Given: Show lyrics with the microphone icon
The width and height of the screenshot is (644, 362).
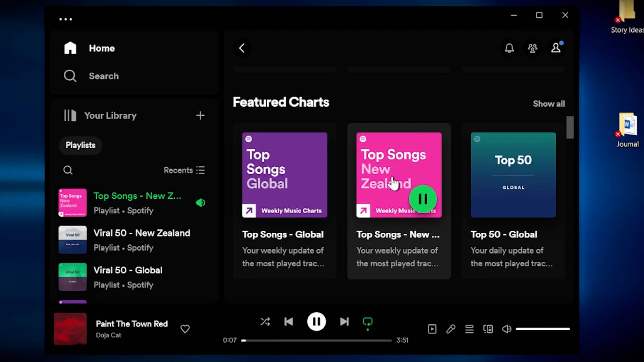Looking at the screenshot, I should (450, 329).
